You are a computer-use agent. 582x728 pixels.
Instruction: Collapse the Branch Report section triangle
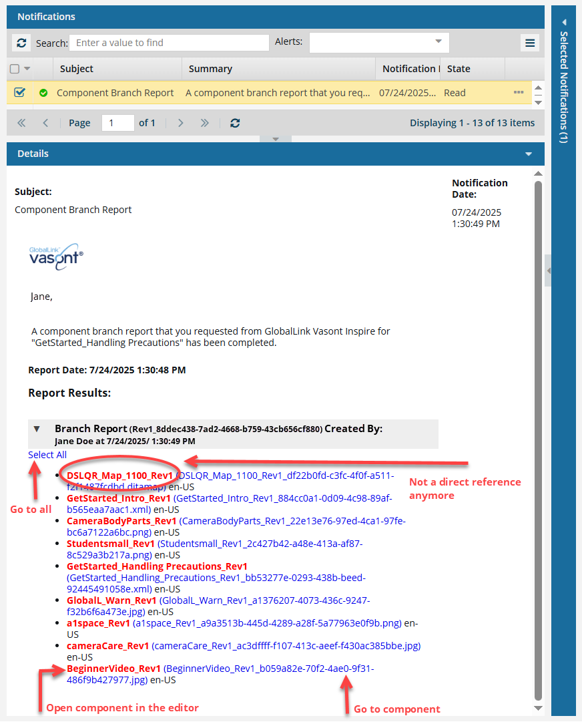point(37,429)
